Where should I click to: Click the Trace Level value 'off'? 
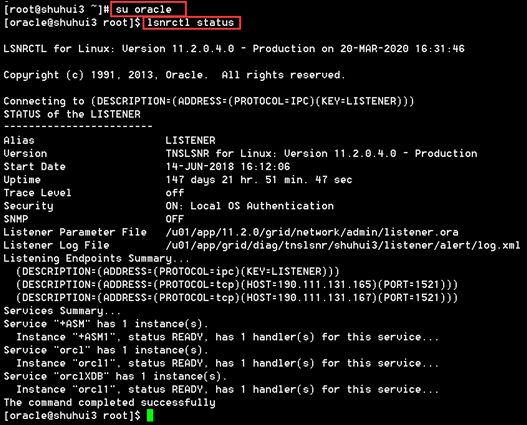click(175, 193)
